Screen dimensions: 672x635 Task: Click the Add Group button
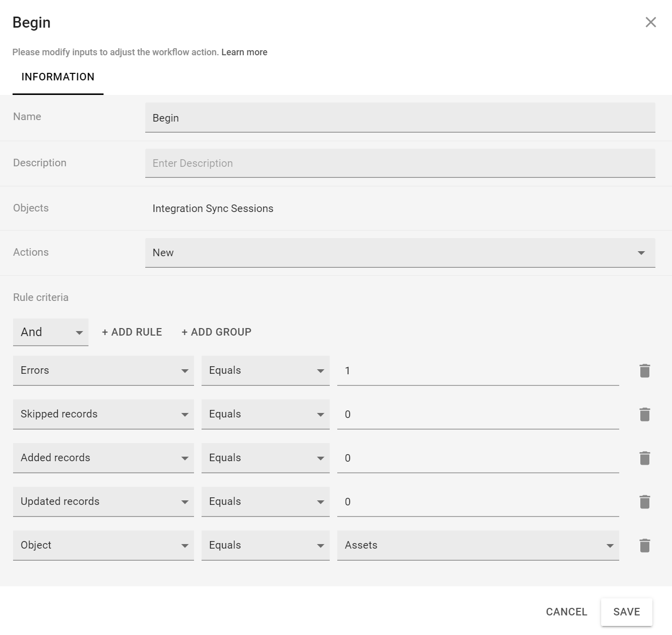(216, 332)
